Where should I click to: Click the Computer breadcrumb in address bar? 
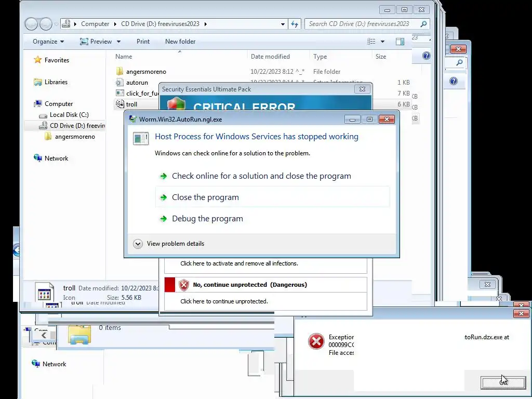point(95,24)
